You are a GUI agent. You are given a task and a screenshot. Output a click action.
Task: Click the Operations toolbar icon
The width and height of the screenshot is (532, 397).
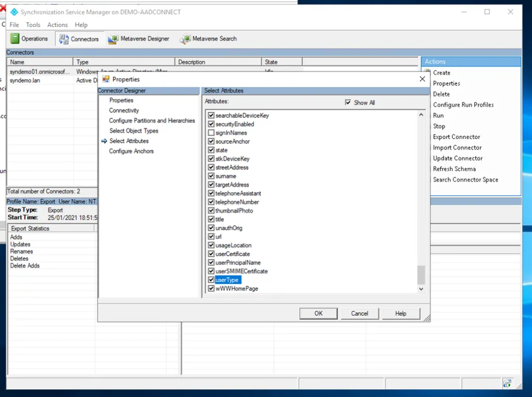pos(15,39)
